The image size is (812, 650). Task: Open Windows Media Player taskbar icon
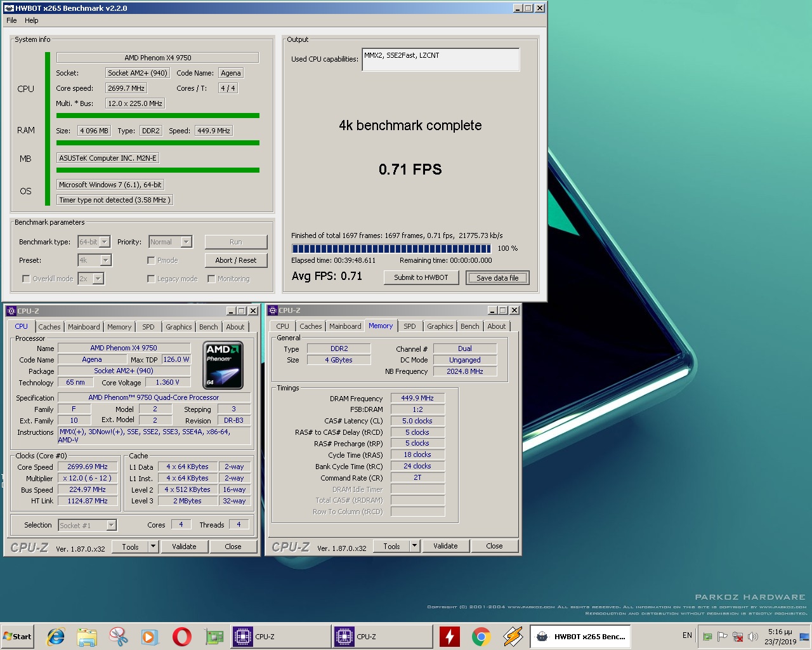(150, 636)
